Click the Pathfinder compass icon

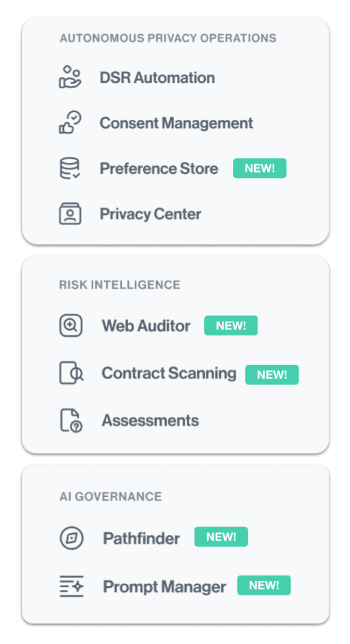pos(71,538)
